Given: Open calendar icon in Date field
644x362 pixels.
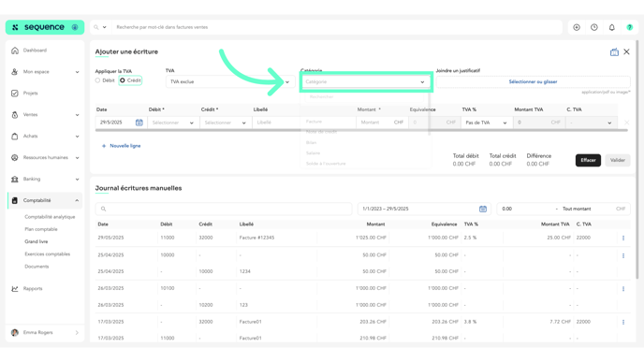Looking at the screenshot, I should point(139,123).
